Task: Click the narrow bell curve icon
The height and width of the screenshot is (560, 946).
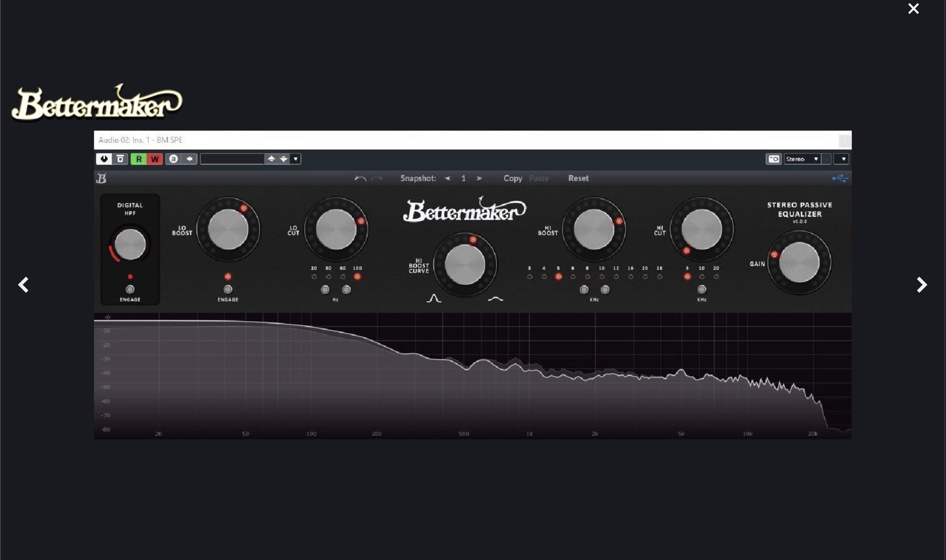Action: (x=434, y=298)
